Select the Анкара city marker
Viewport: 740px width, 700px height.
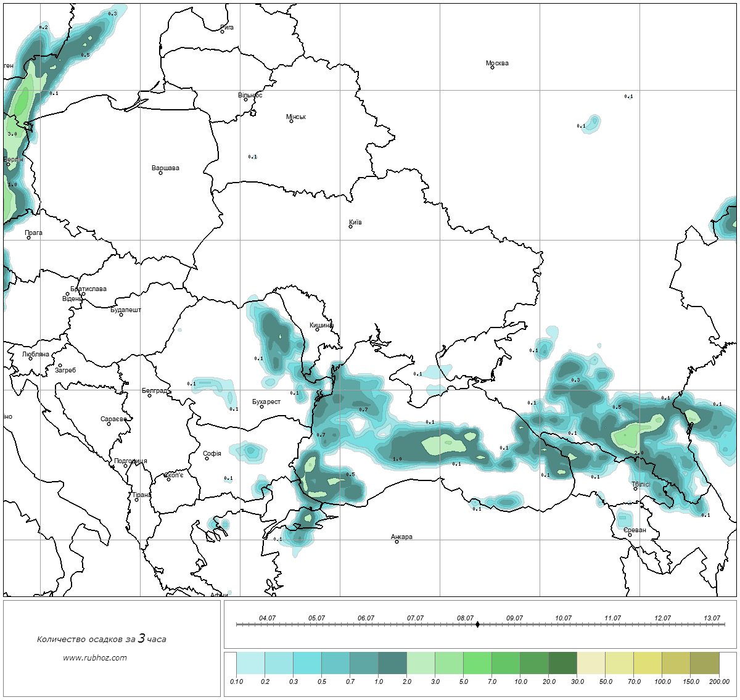397,541
